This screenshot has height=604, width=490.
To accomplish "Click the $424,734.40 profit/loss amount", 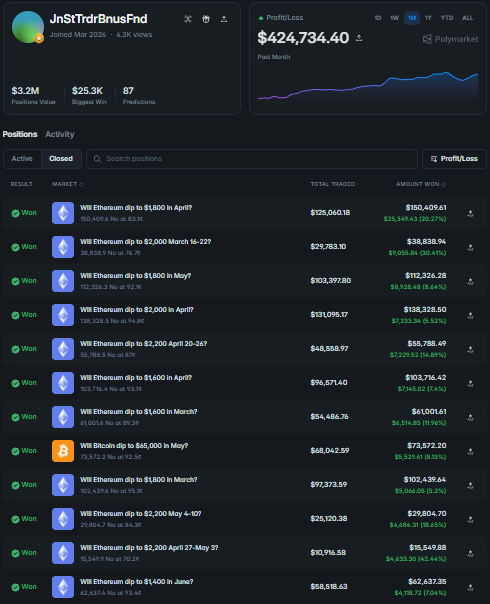I will click(303, 38).
